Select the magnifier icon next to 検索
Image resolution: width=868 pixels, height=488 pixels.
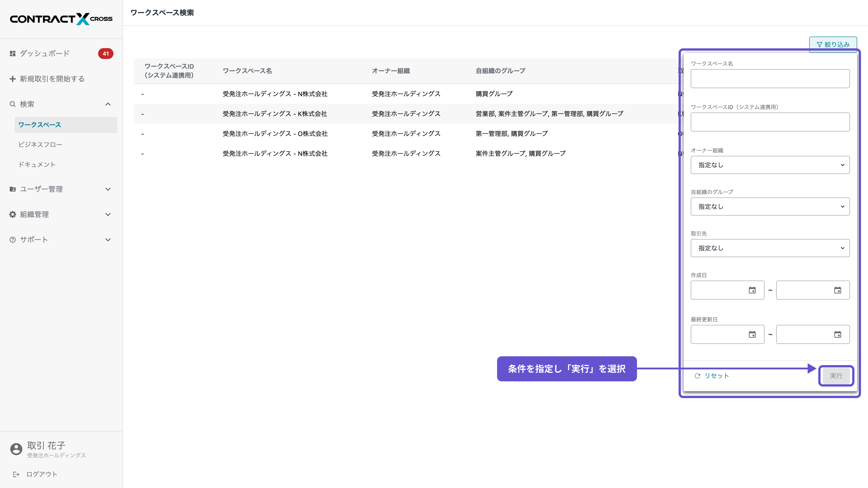click(x=12, y=104)
